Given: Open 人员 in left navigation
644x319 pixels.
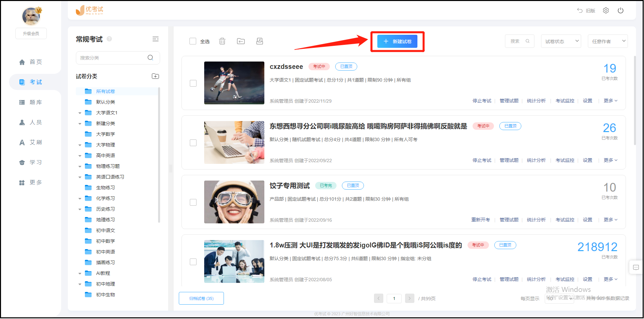Looking at the screenshot, I should pyautogui.click(x=31, y=122).
